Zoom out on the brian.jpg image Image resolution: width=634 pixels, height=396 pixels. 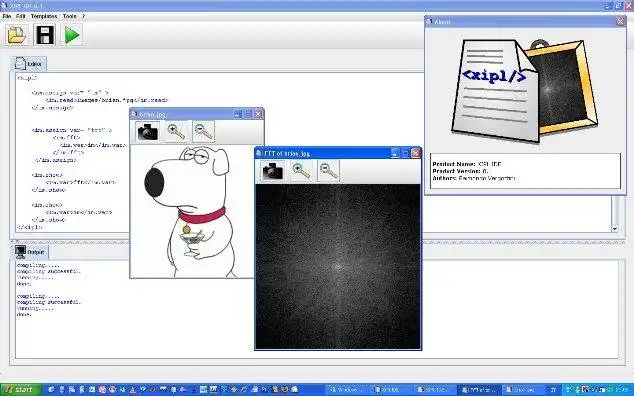point(203,132)
